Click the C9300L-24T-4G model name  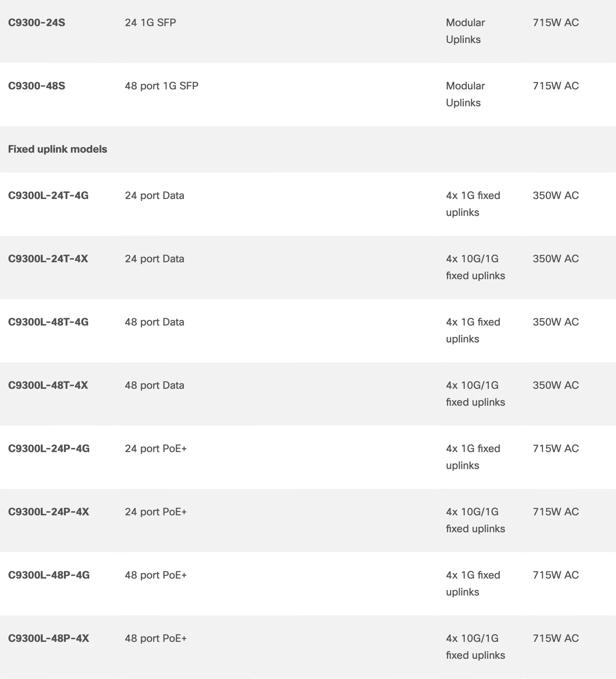(48, 196)
